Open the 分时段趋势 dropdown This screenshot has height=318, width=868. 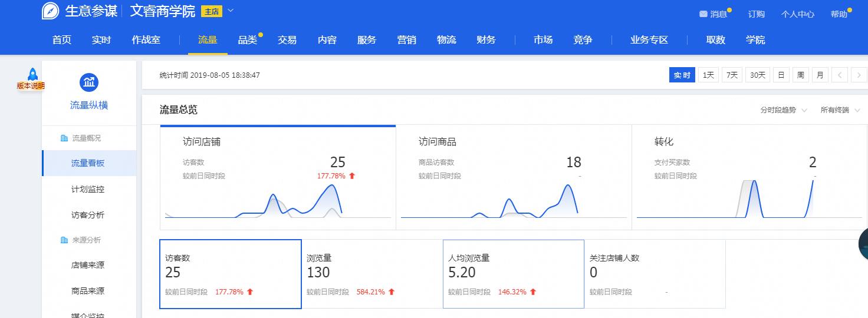(x=784, y=110)
